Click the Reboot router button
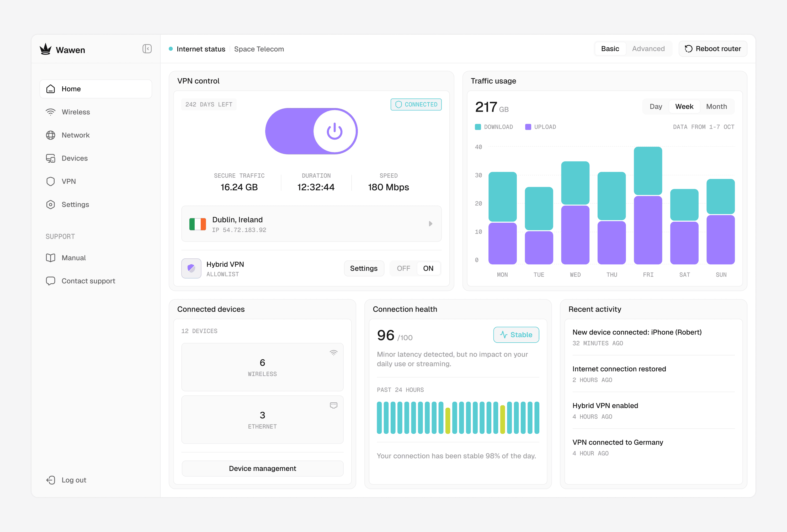 pyautogui.click(x=713, y=49)
